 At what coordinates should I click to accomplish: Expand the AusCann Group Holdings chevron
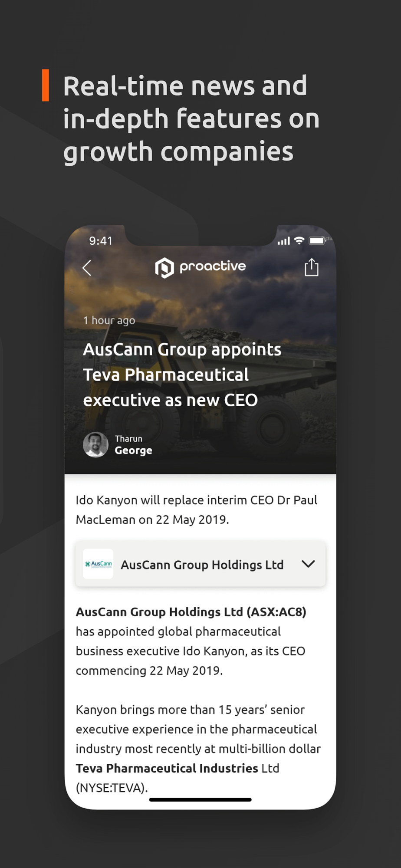pos(308,564)
